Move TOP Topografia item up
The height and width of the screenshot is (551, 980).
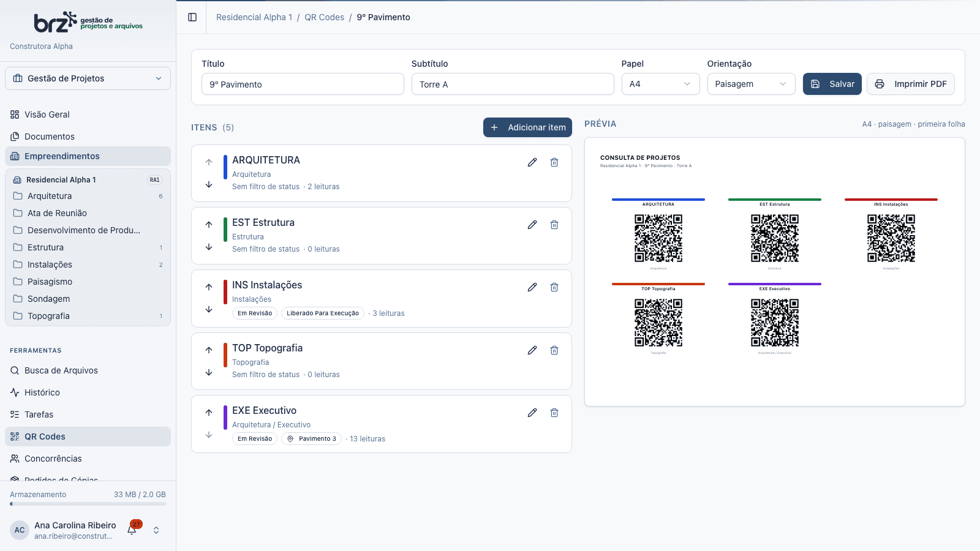(x=209, y=350)
